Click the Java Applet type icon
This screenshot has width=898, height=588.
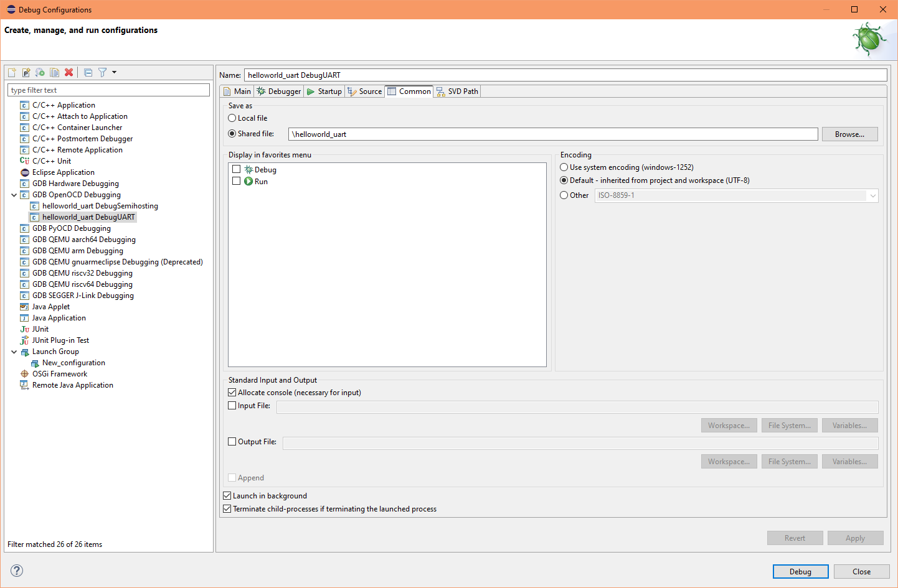point(24,307)
